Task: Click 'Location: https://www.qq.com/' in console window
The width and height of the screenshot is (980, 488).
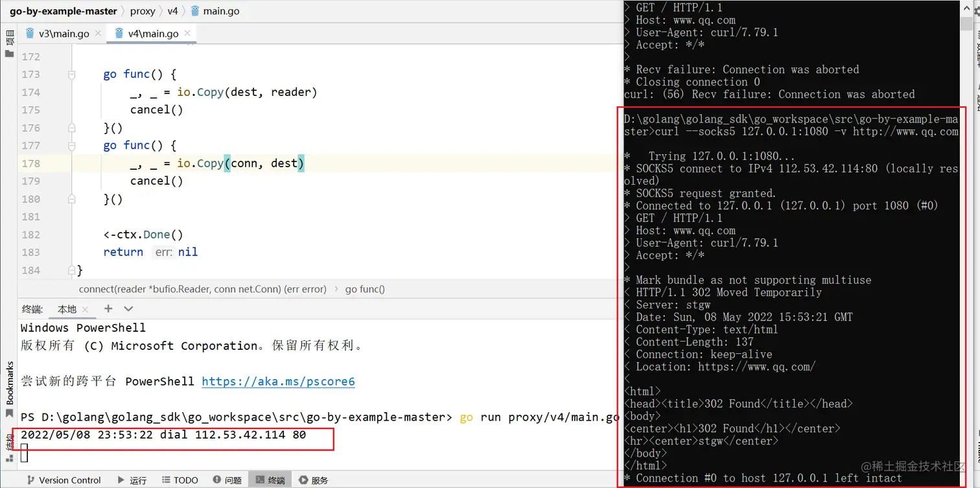Action: (x=725, y=367)
